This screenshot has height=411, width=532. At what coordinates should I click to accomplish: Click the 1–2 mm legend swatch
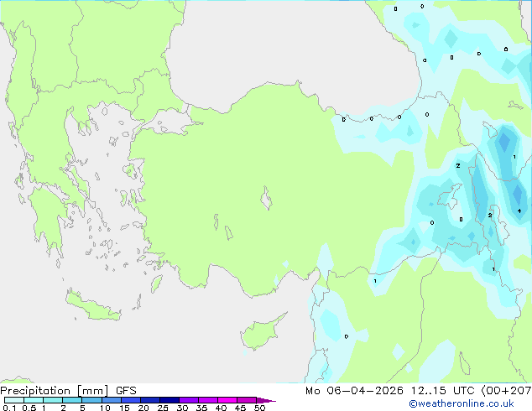click(x=53, y=400)
